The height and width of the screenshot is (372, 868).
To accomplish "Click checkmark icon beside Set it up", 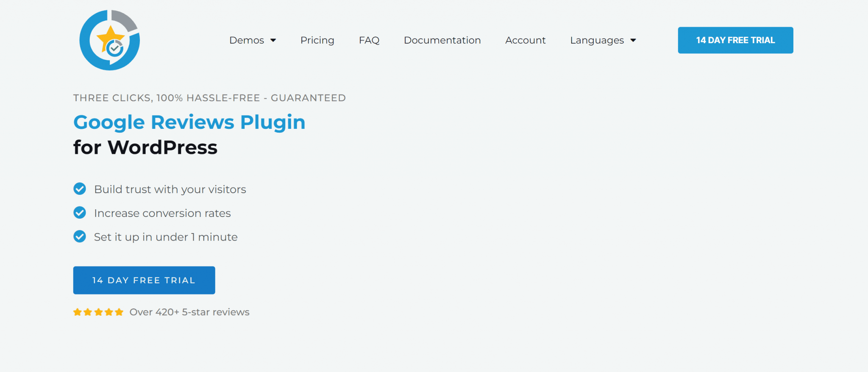I will tap(80, 236).
